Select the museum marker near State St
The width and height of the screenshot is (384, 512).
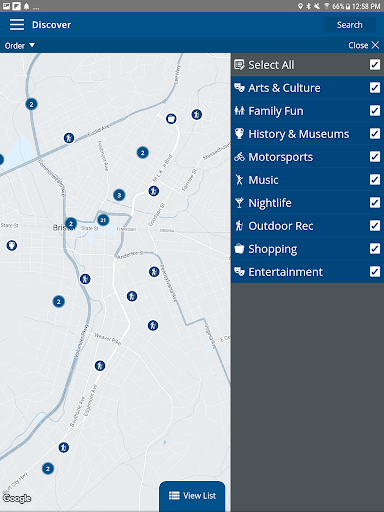[12, 245]
